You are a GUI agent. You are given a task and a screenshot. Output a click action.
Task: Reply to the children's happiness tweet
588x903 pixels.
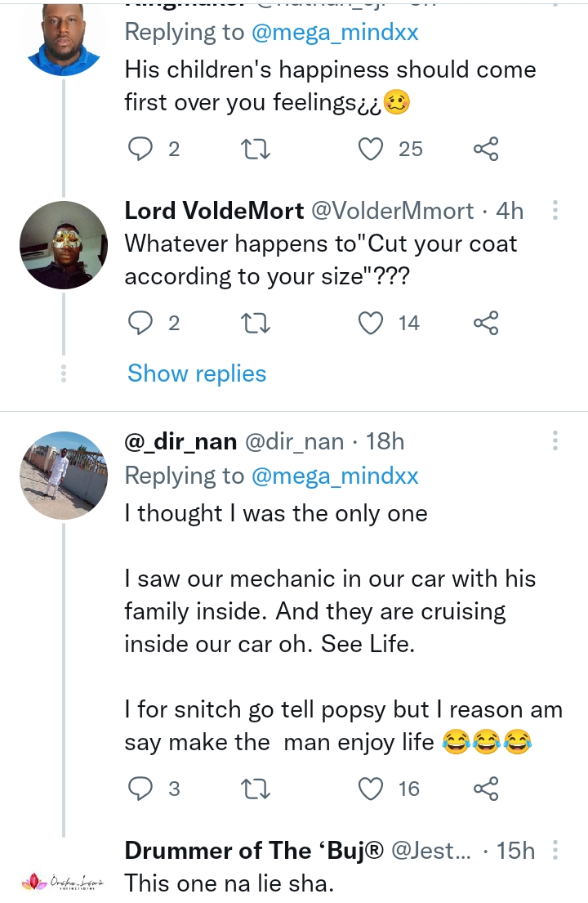142,149
